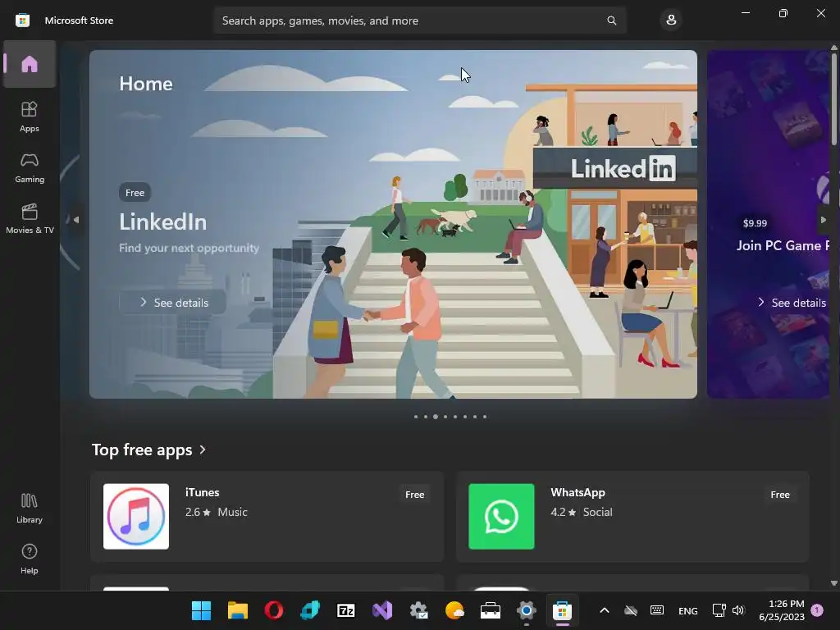Show next carousel slide arrow
Screen dimensions: 840x630
tap(824, 220)
